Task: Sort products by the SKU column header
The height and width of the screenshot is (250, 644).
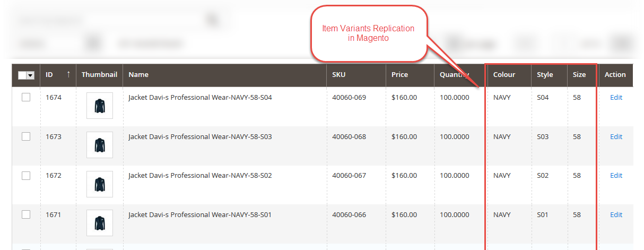Action: point(338,75)
